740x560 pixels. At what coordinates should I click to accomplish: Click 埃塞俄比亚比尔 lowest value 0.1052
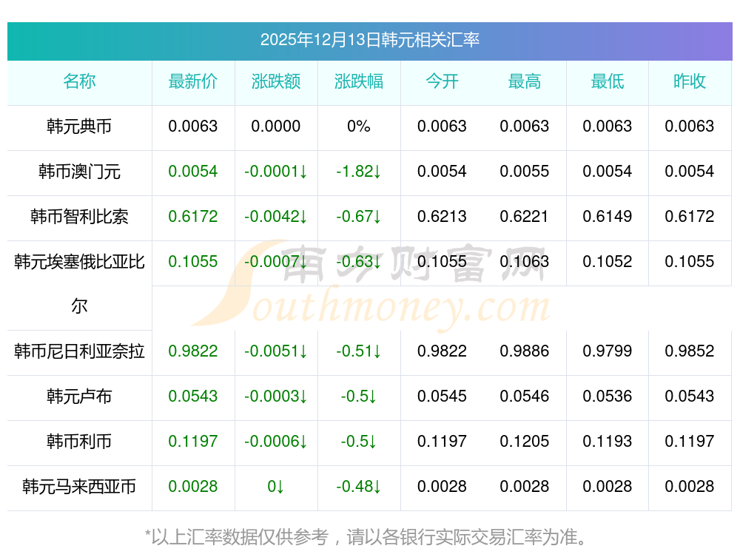608,261
